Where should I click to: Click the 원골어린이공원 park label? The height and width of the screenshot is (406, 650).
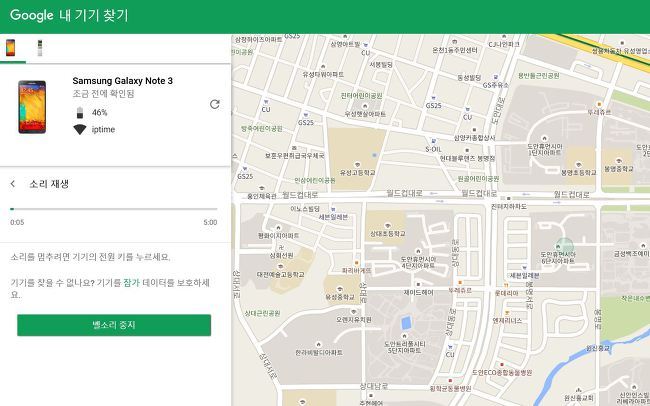point(478,179)
